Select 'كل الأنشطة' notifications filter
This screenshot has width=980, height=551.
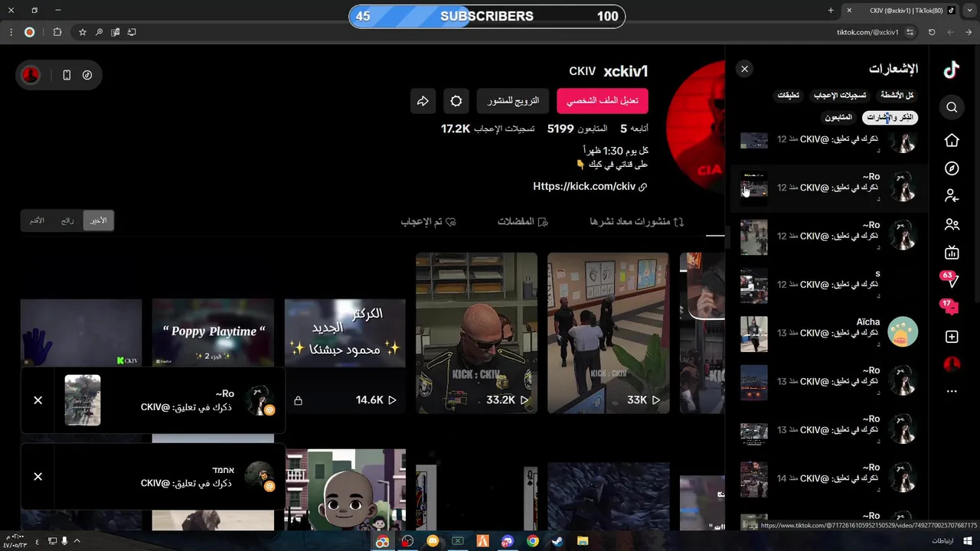pyautogui.click(x=897, y=96)
